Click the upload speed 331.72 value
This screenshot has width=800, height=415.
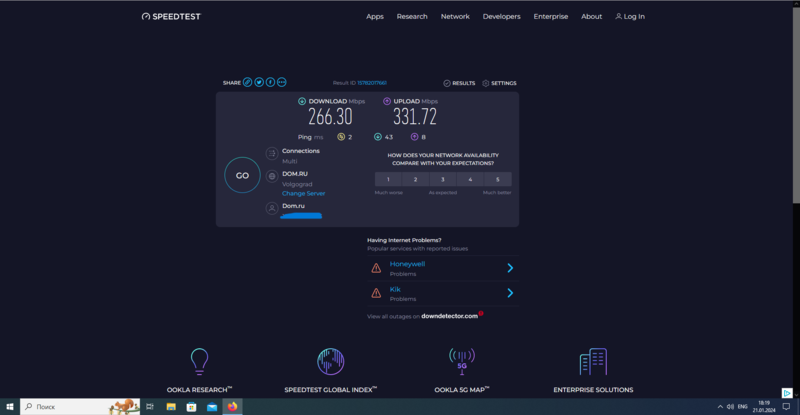[x=415, y=117]
